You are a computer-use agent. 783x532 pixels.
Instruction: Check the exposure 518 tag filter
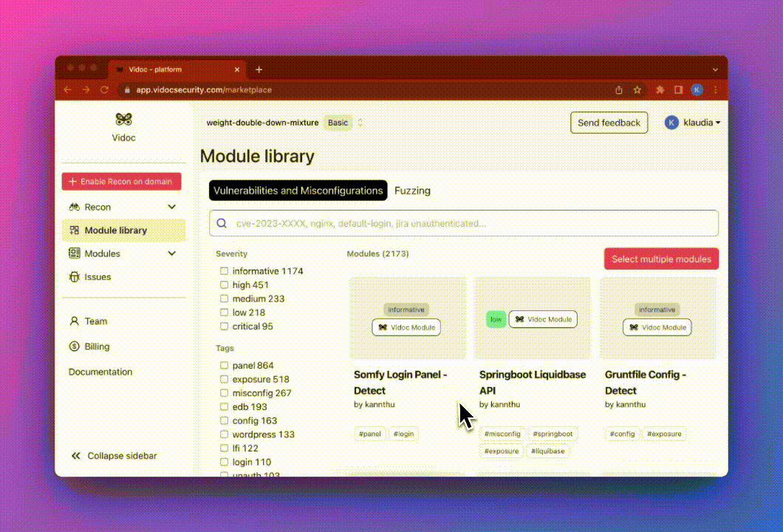(x=225, y=379)
